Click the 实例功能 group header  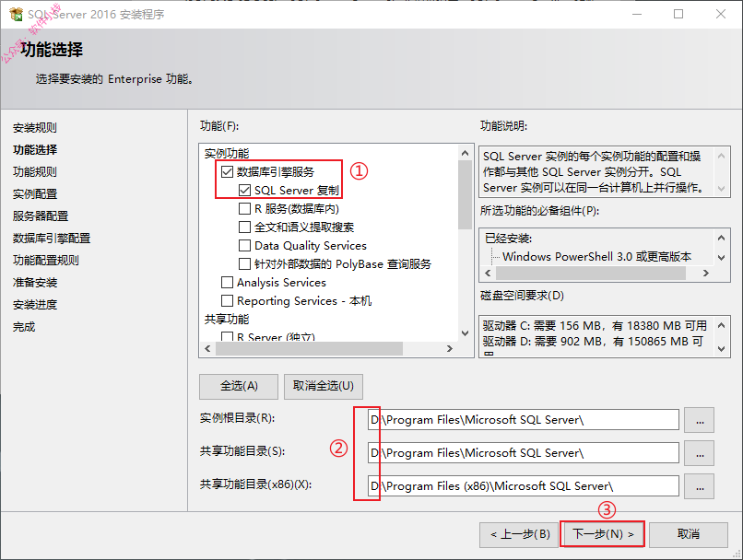[227, 154]
